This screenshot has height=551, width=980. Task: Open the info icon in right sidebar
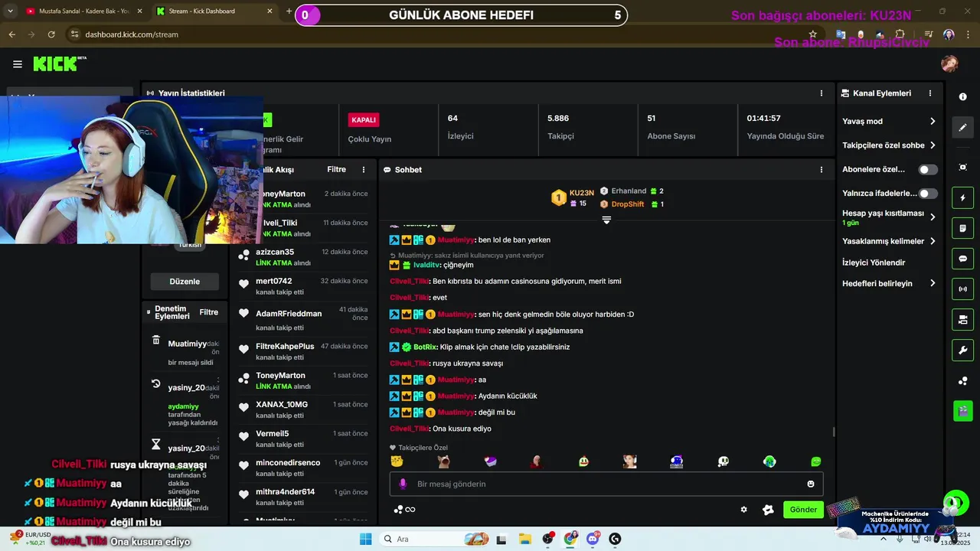(963, 97)
